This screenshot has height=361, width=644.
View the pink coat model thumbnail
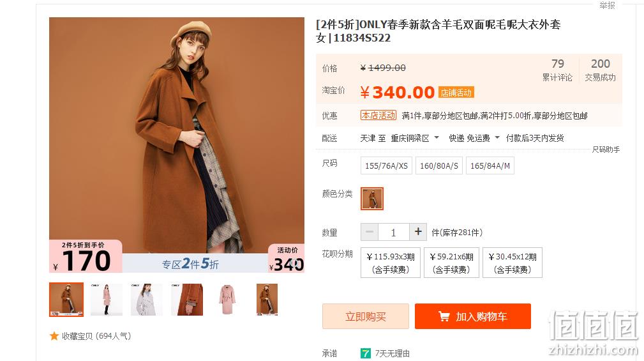tap(107, 299)
